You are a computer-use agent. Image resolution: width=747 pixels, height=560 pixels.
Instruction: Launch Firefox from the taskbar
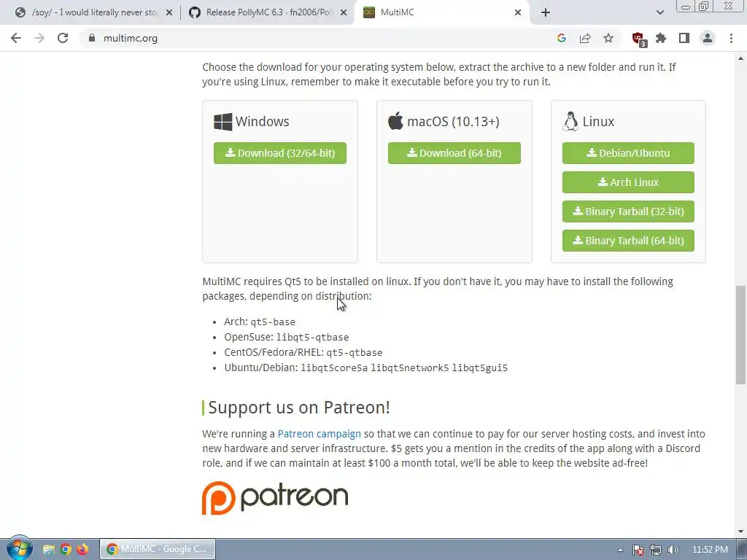[82, 549]
